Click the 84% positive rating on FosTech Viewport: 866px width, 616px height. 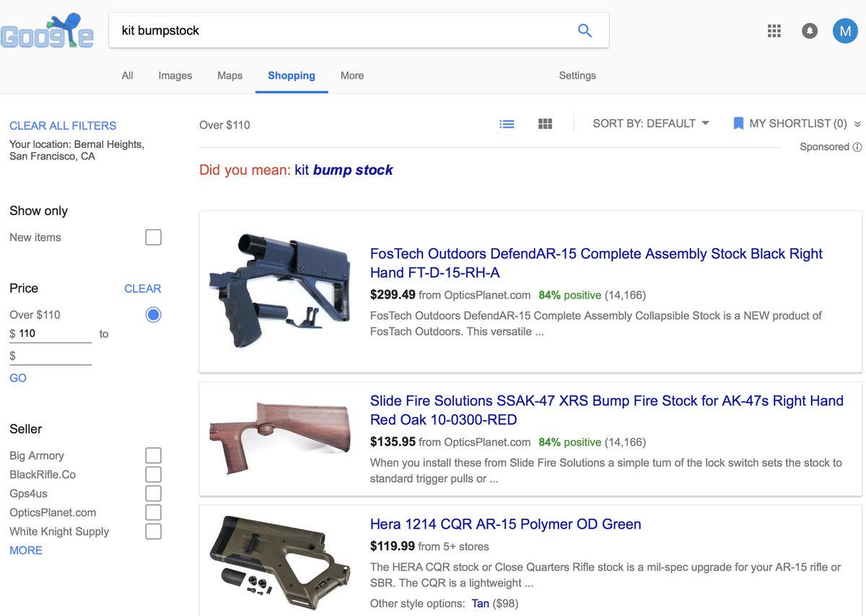pos(570,295)
